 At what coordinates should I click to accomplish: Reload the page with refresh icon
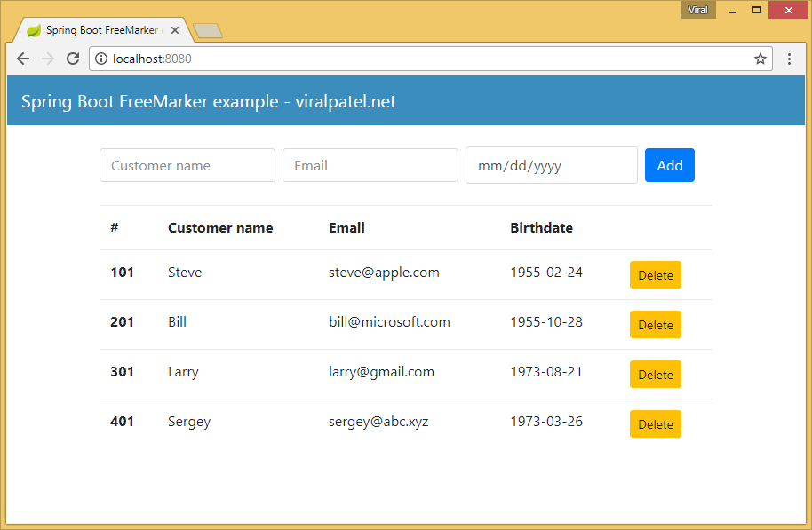pos(73,59)
